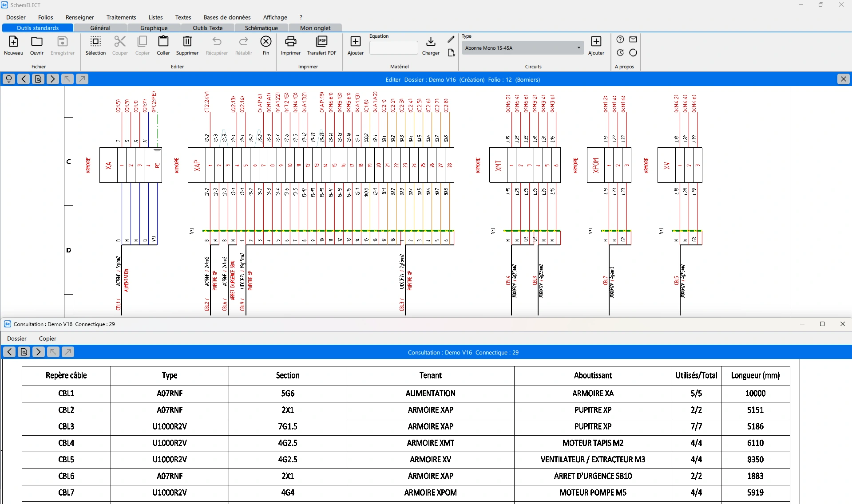Viewport: 852px width, 504px height.
Task: Click the Récupérer undo icon
Action: point(217,42)
